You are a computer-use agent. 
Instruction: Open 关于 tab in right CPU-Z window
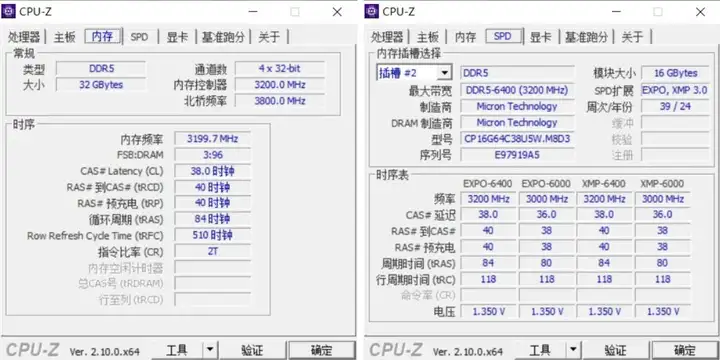click(632, 37)
